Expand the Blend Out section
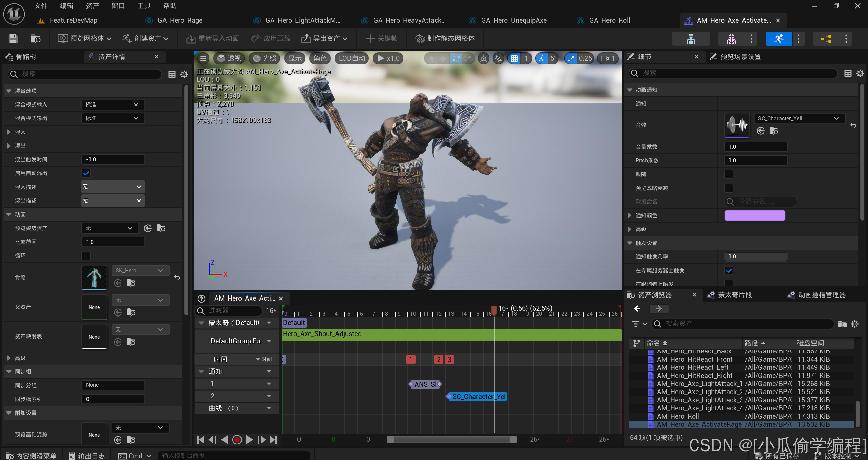This screenshot has width=868, height=460. click(9, 146)
